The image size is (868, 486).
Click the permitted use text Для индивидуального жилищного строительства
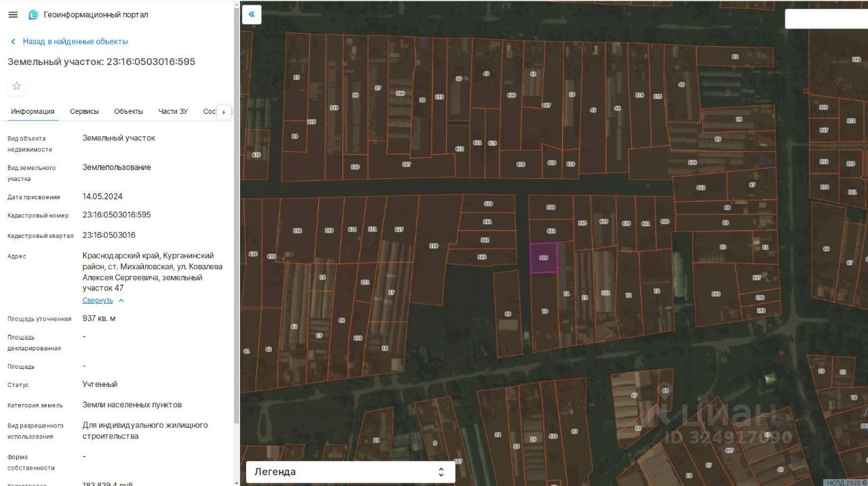[x=145, y=430]
